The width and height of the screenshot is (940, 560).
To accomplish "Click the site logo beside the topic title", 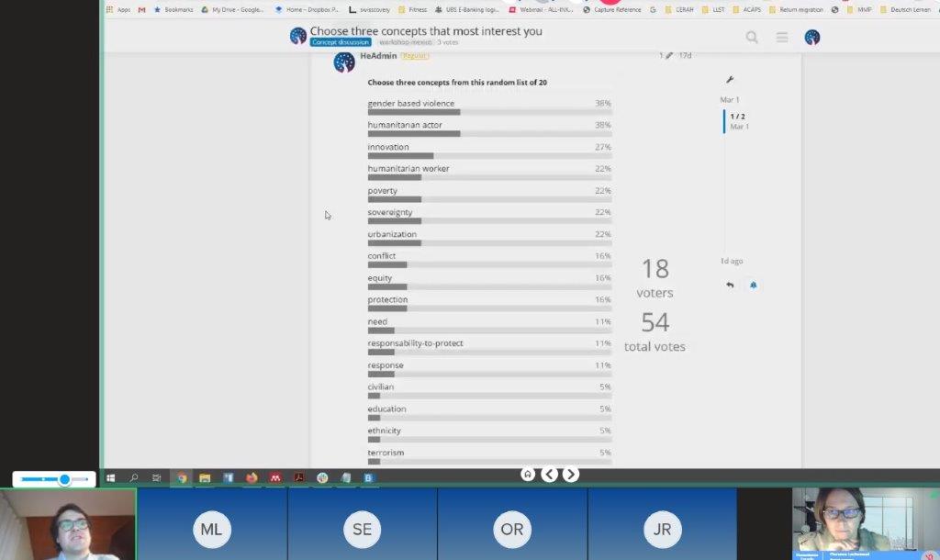I will (298, 36).
